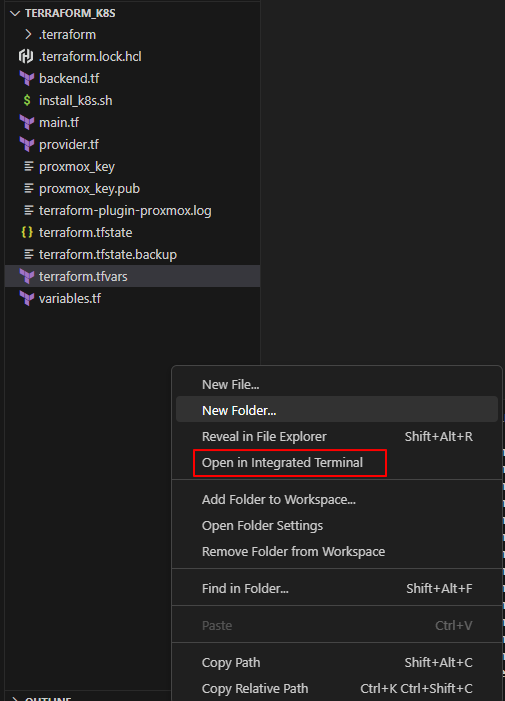Click the JSON braces icon for terraform.tfstate
The width and height of the screenshot is (505, 701).
tap(27, 232)
